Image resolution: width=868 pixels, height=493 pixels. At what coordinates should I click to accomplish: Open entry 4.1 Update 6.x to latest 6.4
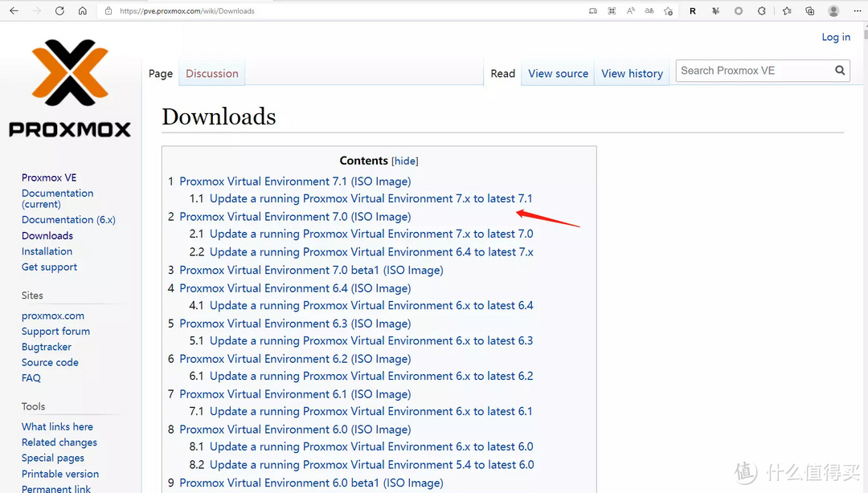(371, 306)
